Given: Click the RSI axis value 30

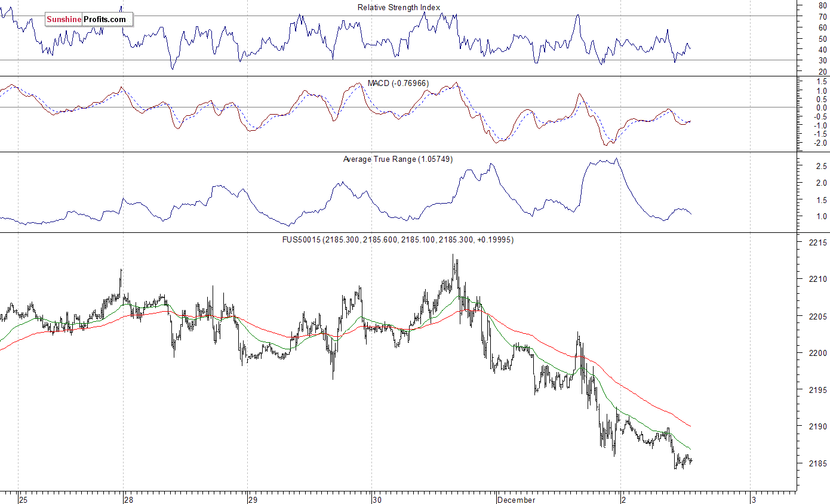Looking at the screenshot, I should (823, 60).
